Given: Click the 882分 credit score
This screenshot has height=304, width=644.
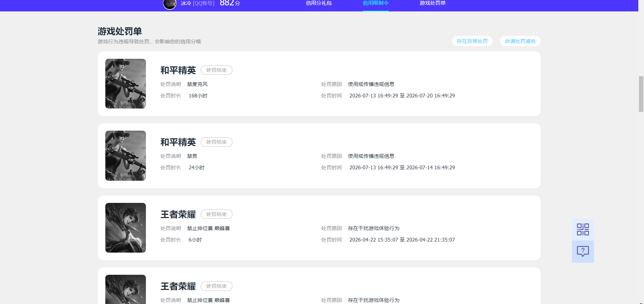Looking at the screenshot, I should point(230,3).
